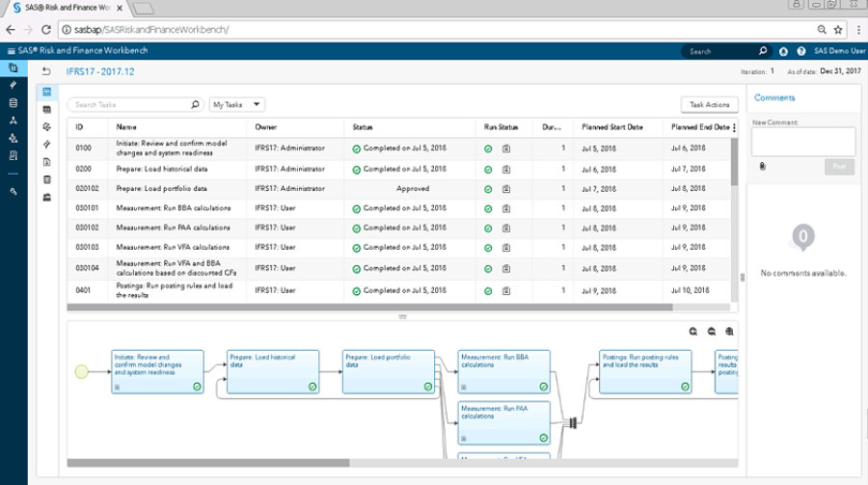The image size is (868, 485).
Task: Click the diagram node 'Measurement: Run PAA calculations'
Action: point(503,423)
